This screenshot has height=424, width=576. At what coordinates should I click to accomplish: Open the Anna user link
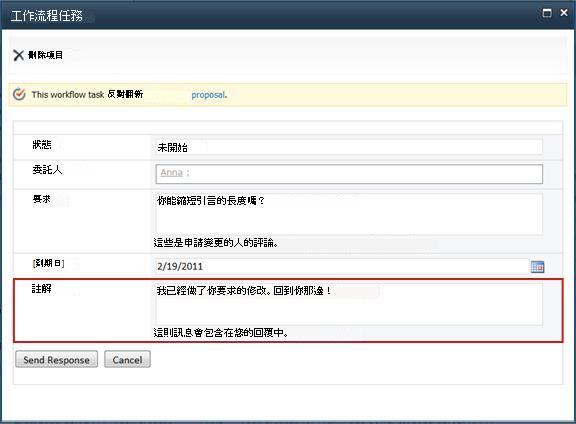point(171,173)
